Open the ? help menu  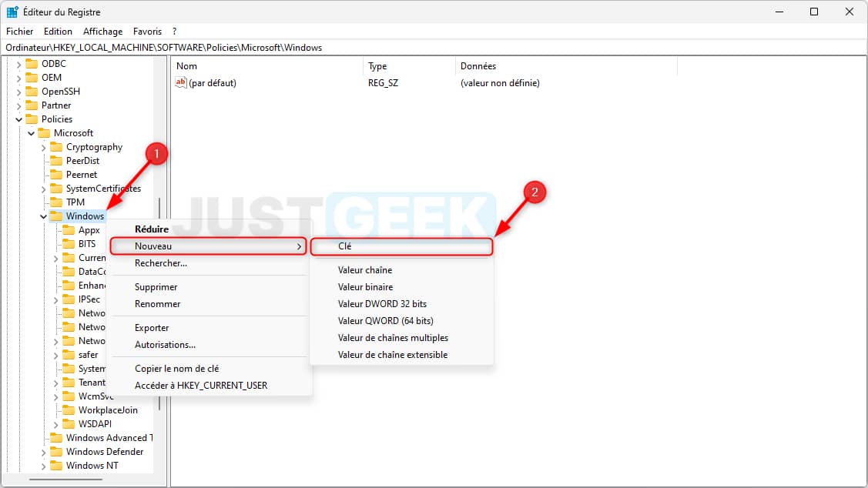click(x=174, y=32)
